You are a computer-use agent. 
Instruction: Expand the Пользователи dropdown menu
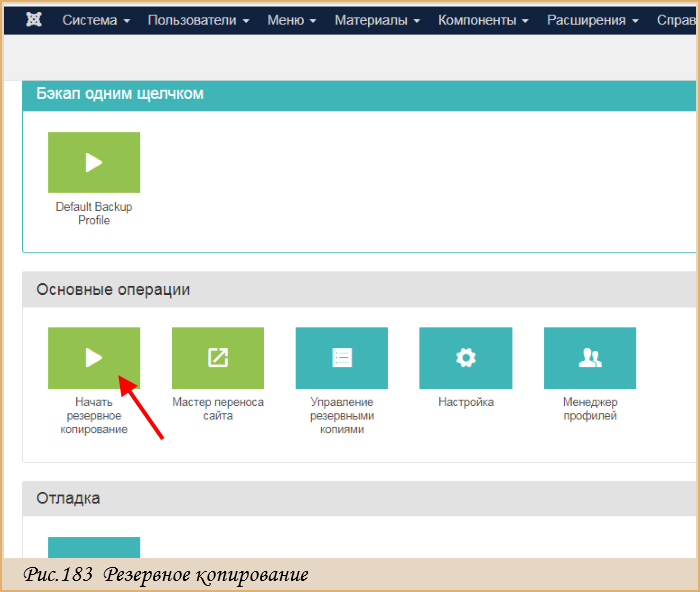(199, 20)
